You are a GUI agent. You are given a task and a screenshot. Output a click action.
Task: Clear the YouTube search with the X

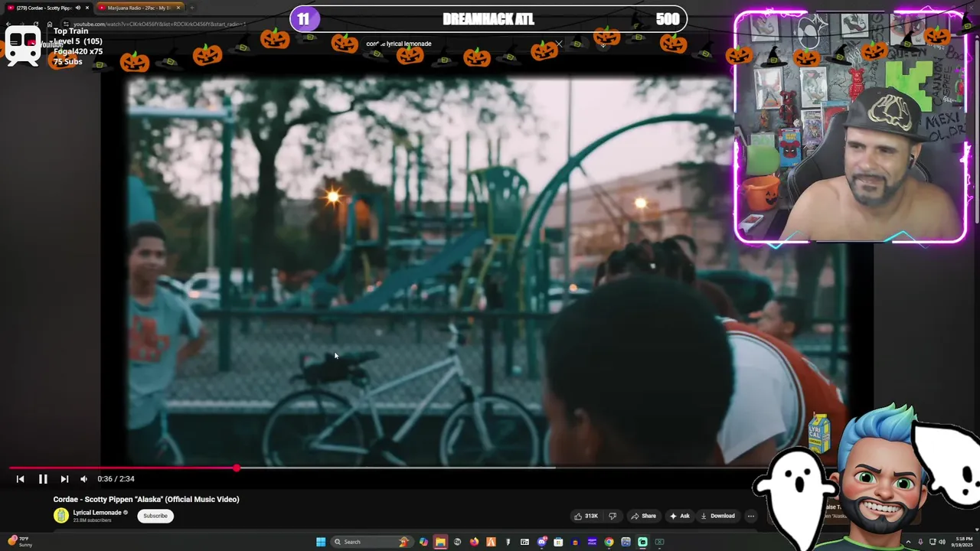point(559,44)
